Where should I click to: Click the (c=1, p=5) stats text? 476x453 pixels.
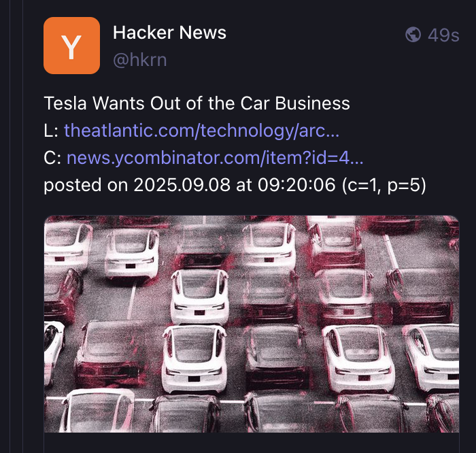click(x=384, y=185)
